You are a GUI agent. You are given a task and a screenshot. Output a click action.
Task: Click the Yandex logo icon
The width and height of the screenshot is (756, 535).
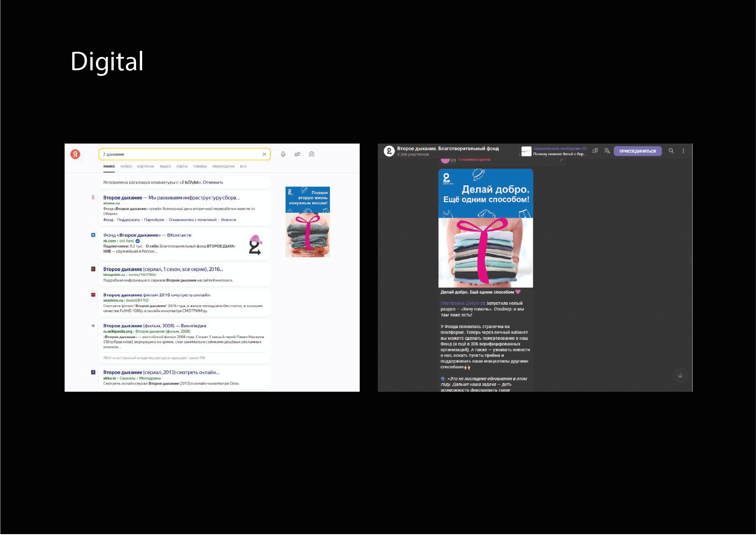[75, 154]
